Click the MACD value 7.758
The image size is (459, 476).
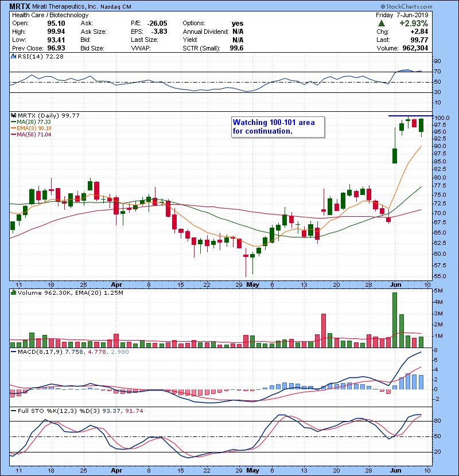74,352
